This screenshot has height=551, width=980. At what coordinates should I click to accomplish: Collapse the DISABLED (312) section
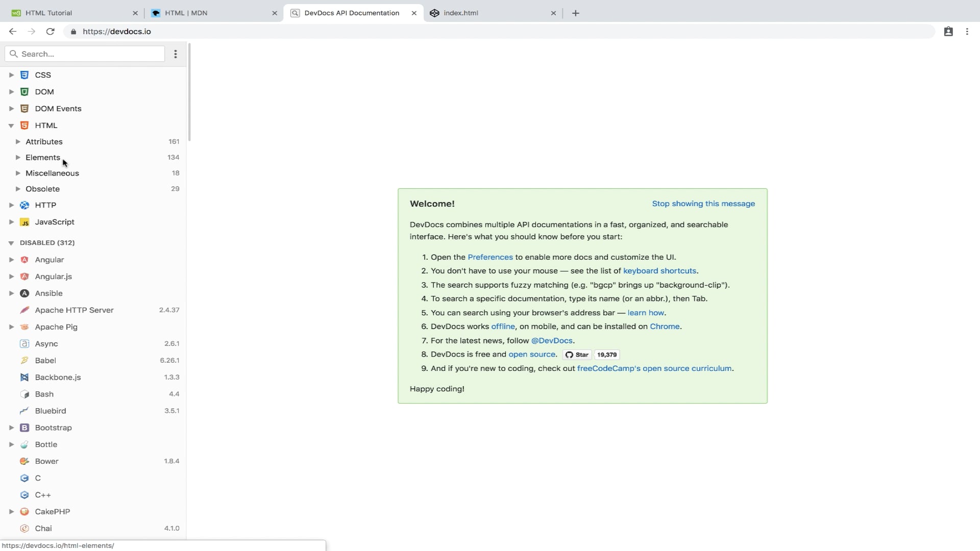point(11,242)
